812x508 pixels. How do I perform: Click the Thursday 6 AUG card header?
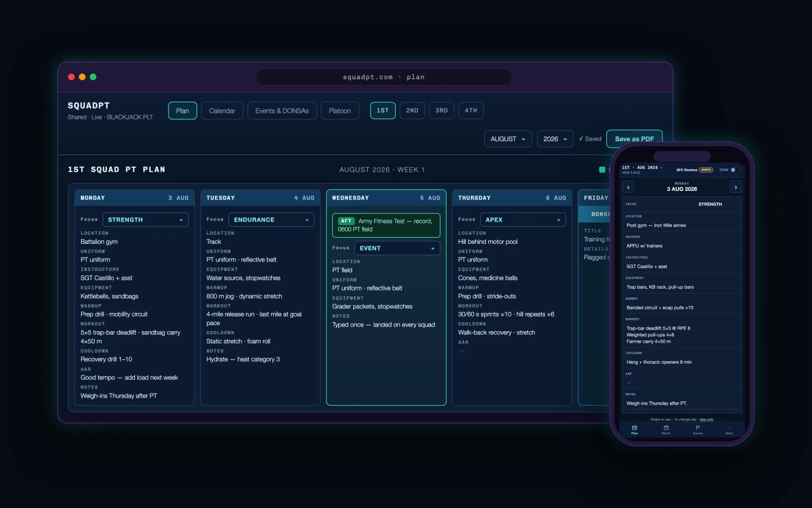[x=512, y=198]
